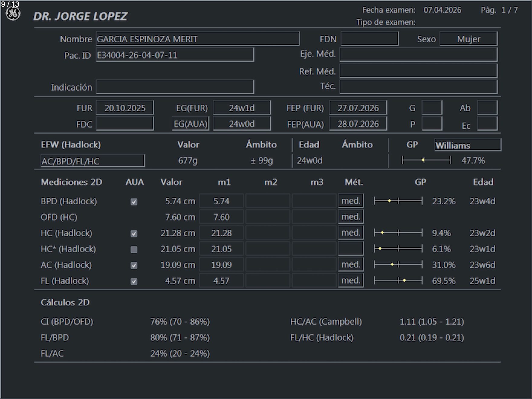Click the Pac. ID input field
Viewport: 532px width, 399px height.
[x=175, y=55]
